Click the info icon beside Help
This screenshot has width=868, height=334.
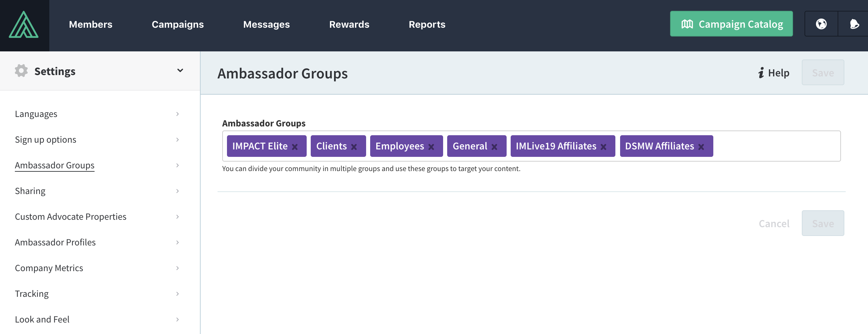761,73
